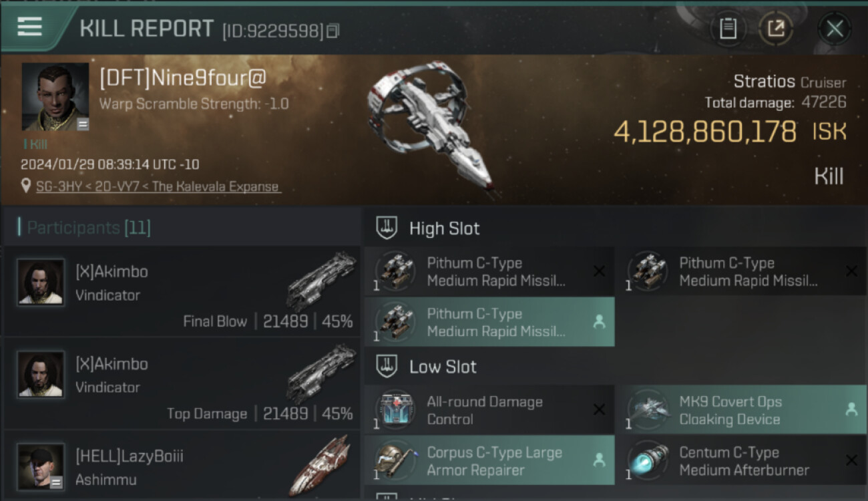
Task: Select the highlighted Pithum C-Type missile launcher
Action: point(489,322)
